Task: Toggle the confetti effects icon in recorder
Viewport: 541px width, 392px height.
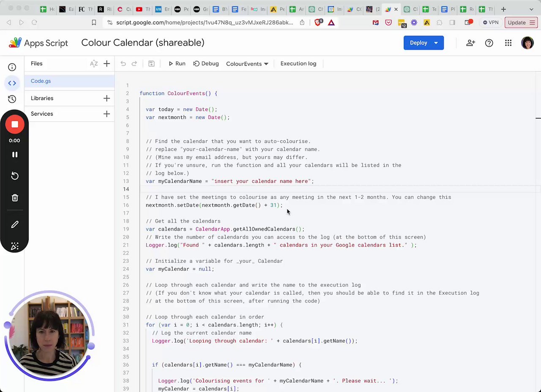Action: point(15,246)
